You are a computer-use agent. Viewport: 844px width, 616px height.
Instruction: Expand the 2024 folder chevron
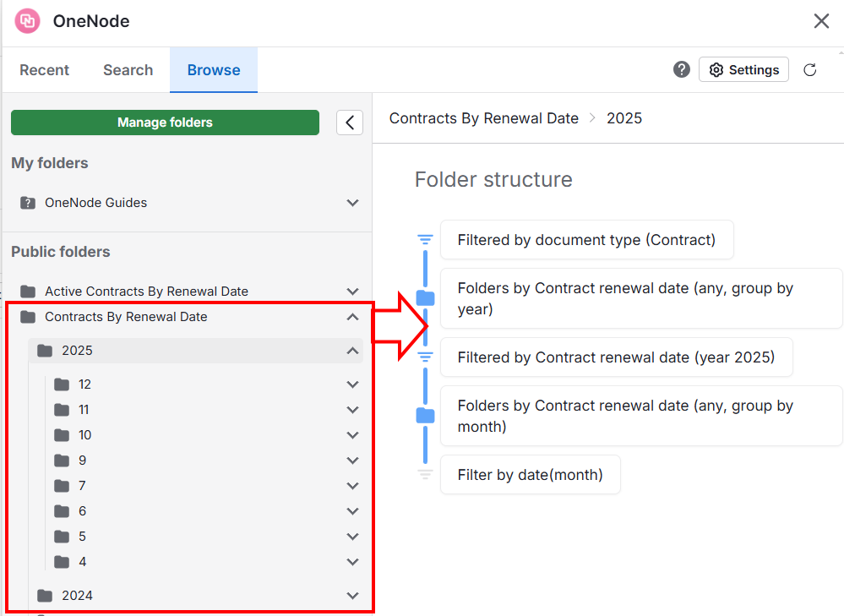point(352,596)
